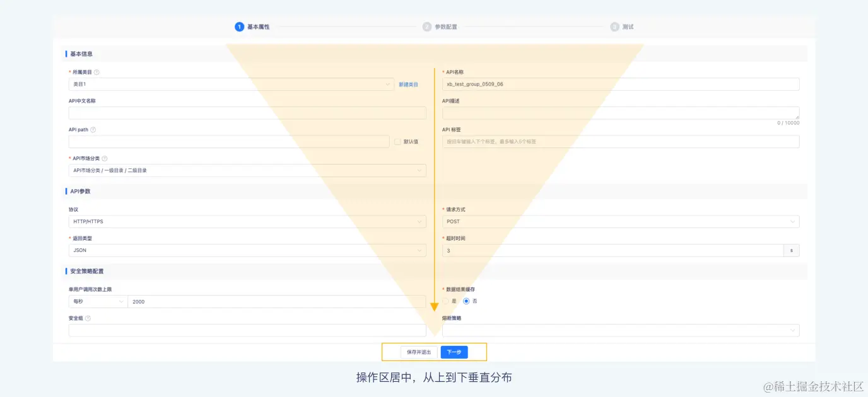Select the 是 radio for 数据结果缓存
Viewport: 868px width, 397px height.
tap(444, 301)
